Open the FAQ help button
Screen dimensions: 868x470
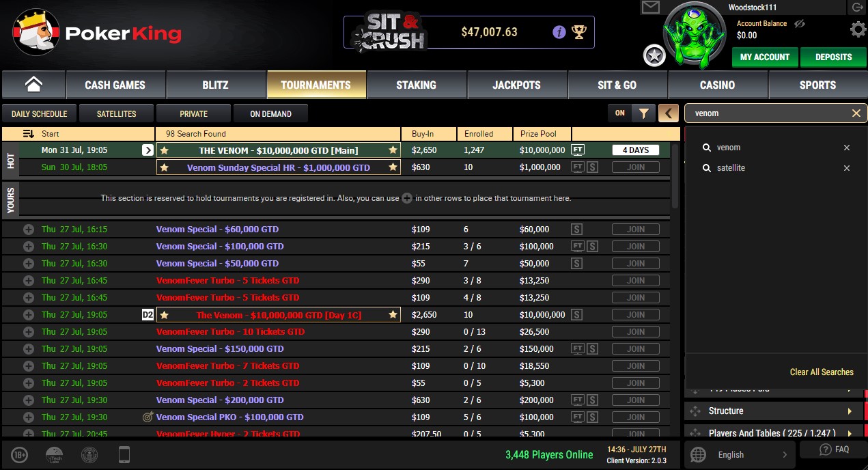tap(833, 450)
